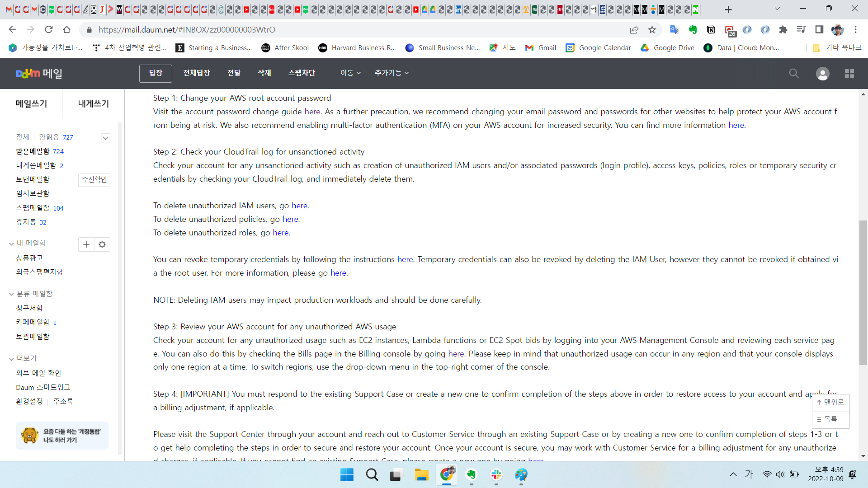Open the media control icon in the toolbar

tap(801, 30)
